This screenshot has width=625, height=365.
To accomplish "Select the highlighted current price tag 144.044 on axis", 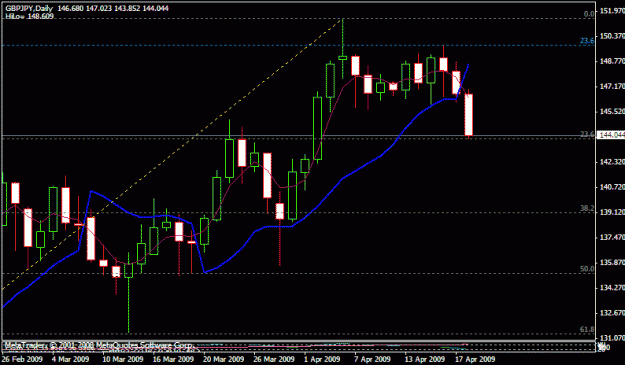I will coord(612,135).
